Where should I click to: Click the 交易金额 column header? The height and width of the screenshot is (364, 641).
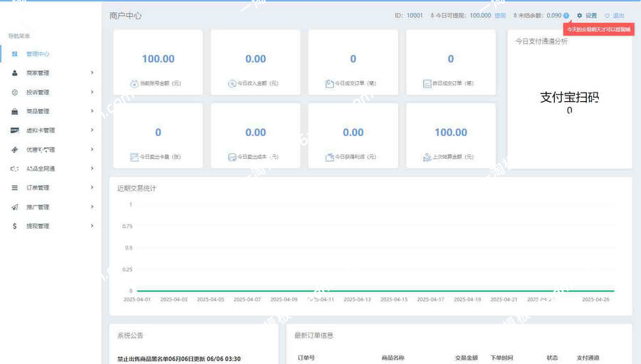(x=467, y=358)
